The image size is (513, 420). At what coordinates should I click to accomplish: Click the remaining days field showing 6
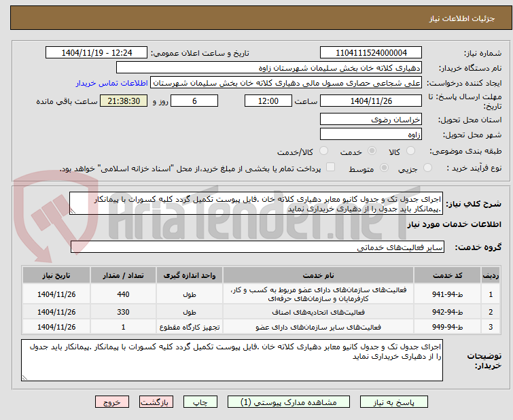tap(194, 101)
